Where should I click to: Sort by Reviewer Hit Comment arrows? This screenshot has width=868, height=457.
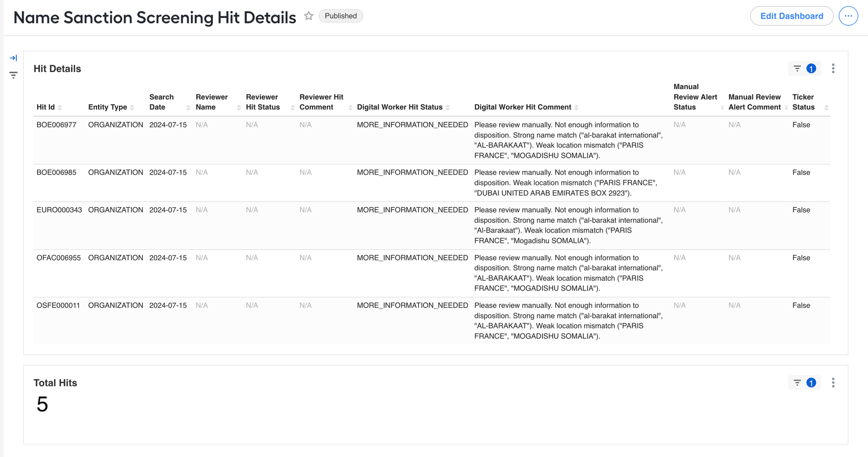tap(350, 108)
